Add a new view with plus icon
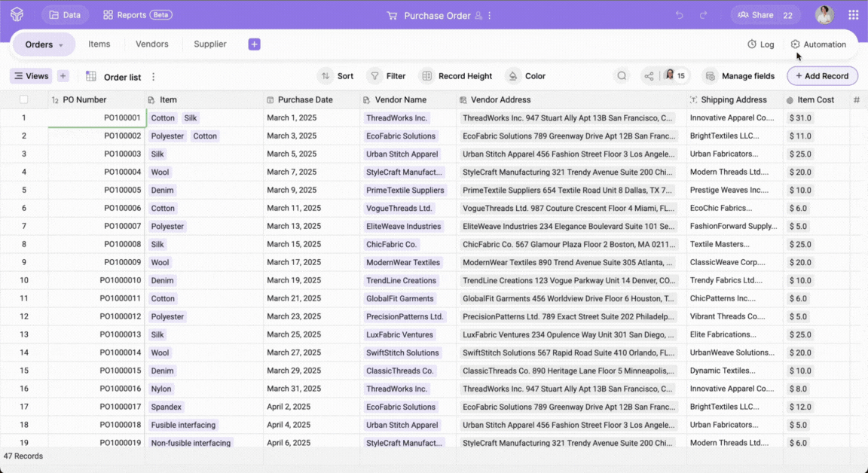Image resolution: width=868 pixels, height=473 pixels. pos(63,76)
